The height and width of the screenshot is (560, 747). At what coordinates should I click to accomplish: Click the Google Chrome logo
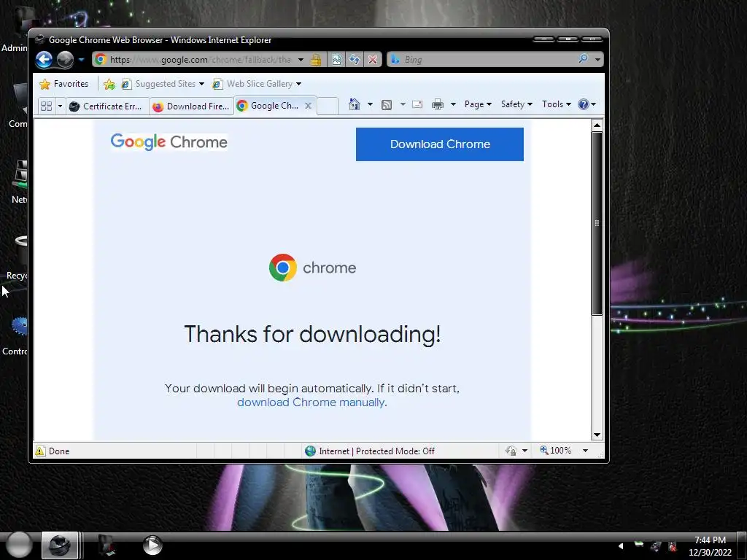169,142
